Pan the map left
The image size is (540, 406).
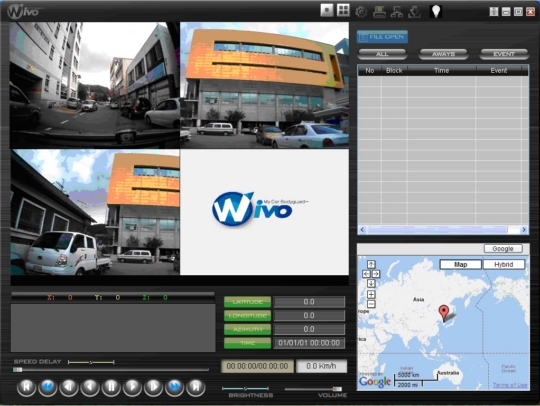pyautogui.click(x=366, y=274)
